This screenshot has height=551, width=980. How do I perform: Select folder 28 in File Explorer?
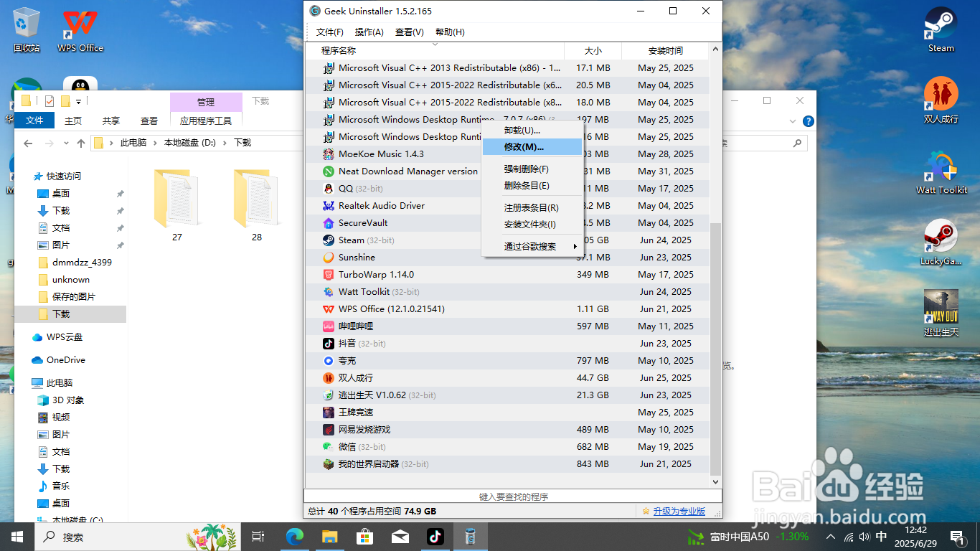coord(257,205)
